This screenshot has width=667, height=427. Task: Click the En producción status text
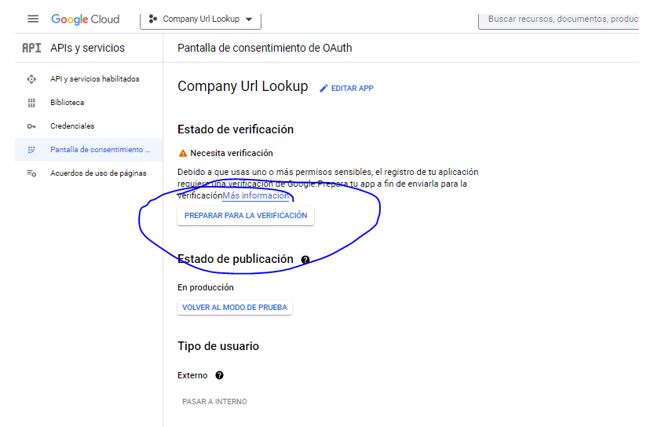click(205, 288)
